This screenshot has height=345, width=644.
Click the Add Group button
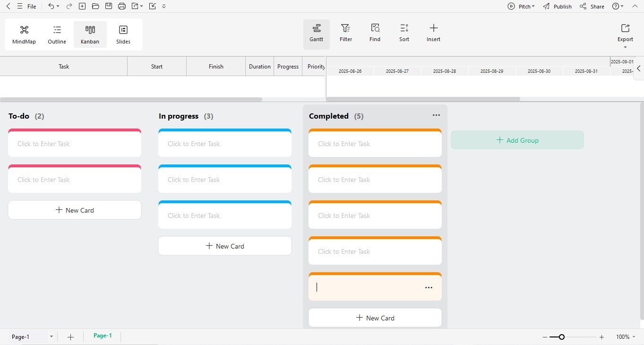(517, 140)
